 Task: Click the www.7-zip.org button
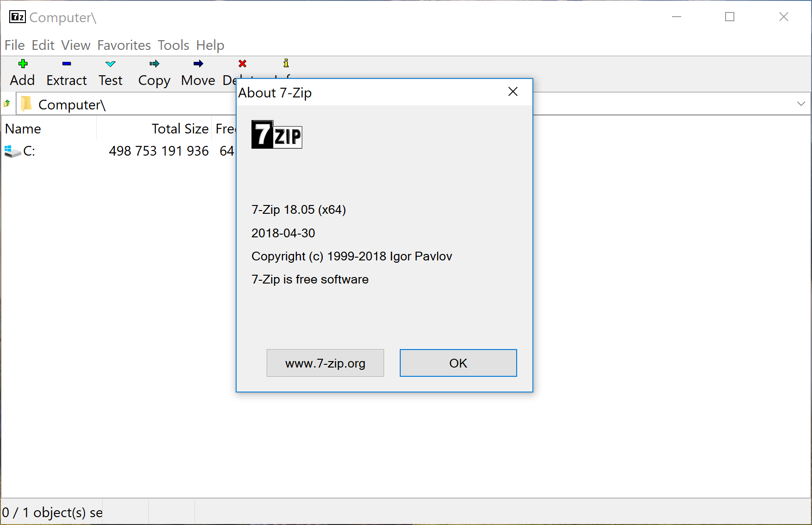click(325, 363)
